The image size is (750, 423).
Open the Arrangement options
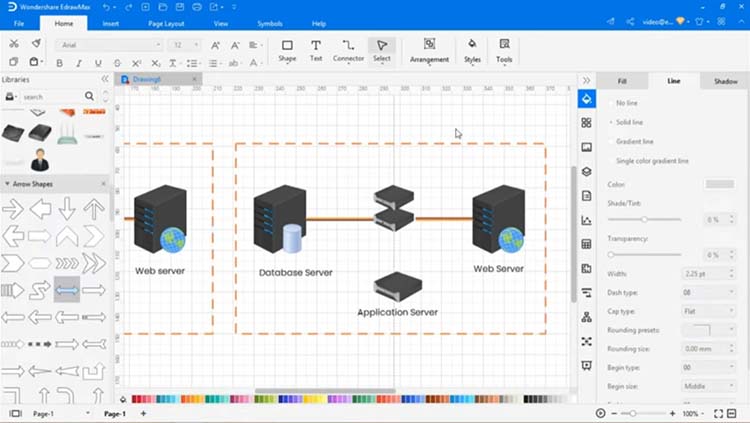click(x=429, y=51)
